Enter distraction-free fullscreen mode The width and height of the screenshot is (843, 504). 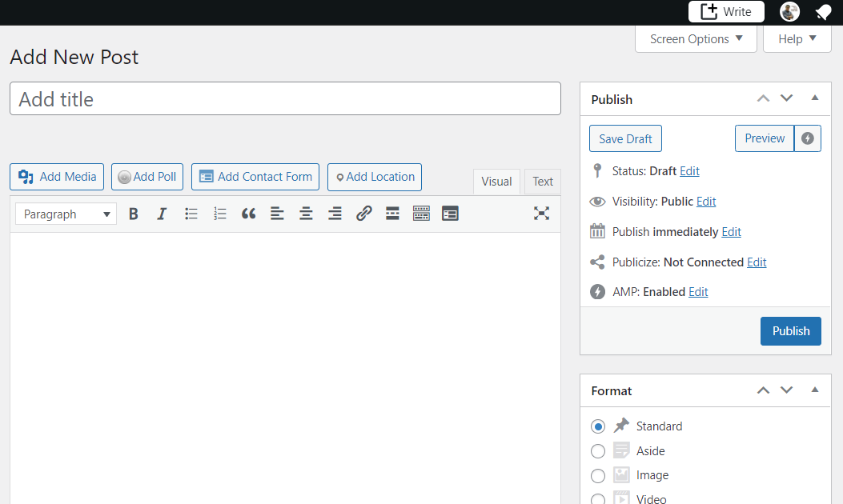click(x=541, y=213)
